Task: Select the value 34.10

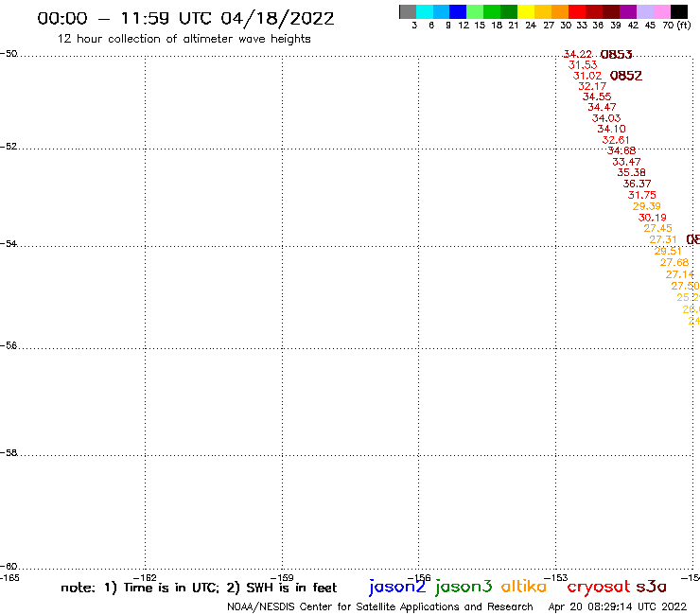Action: pyautogui.click(x=612, y=129)
